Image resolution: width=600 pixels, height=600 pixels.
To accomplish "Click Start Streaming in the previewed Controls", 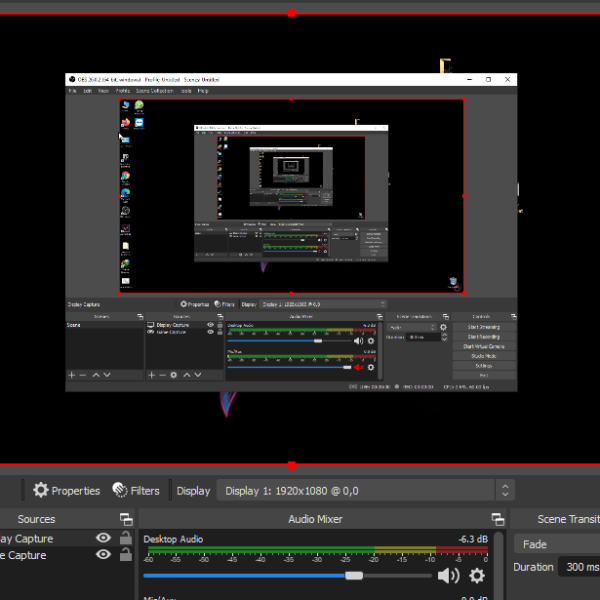I will [x=484, y=327].
